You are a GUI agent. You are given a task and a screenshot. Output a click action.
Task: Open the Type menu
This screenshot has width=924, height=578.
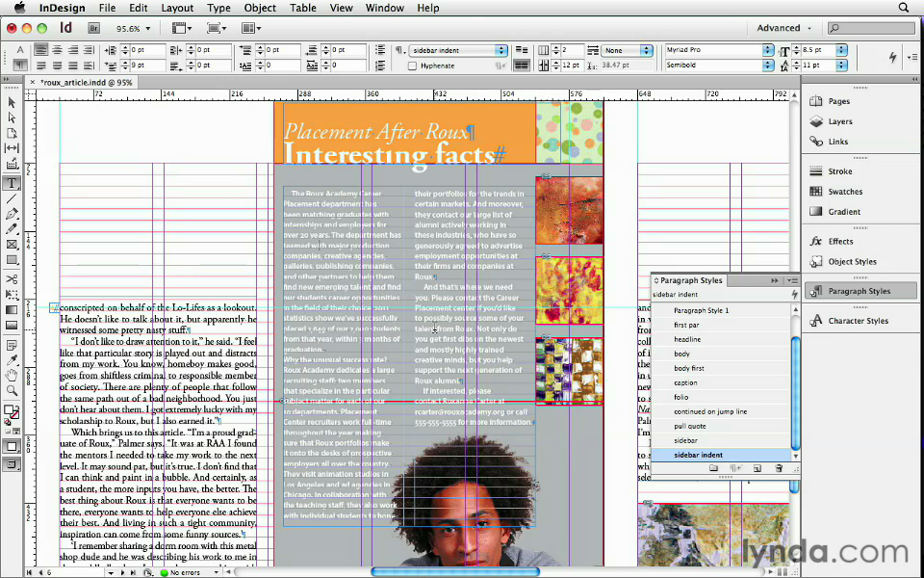pyautogui.click(x=218, y=8)
